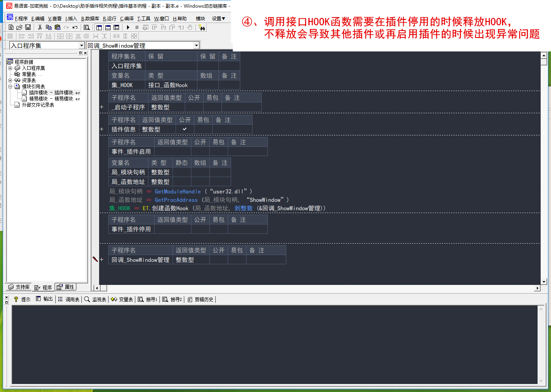Click the Paste clipboard icon
This screenshot has height=392, width=551.
[x=57, y=27]
